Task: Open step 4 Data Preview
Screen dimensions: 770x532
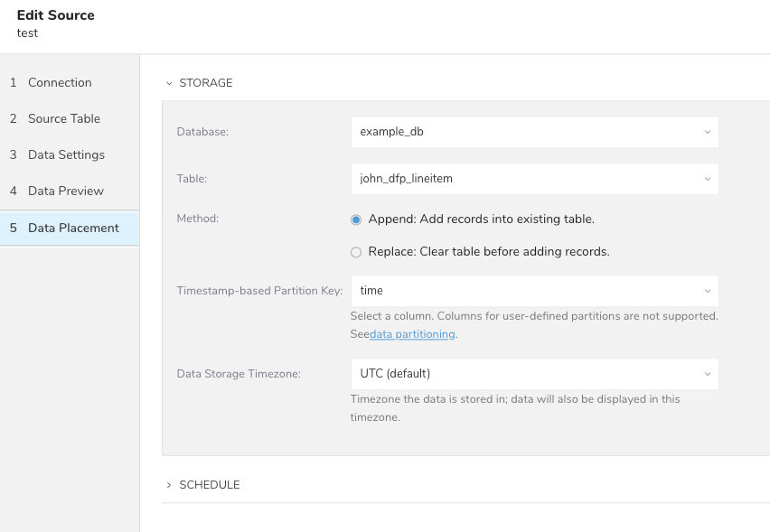Action: [65, 191]
